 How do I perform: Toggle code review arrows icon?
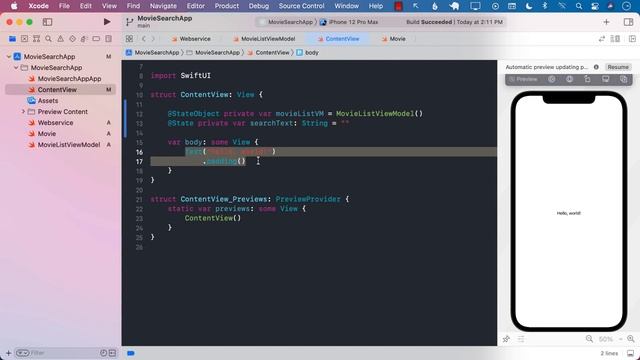click(602, 39)
